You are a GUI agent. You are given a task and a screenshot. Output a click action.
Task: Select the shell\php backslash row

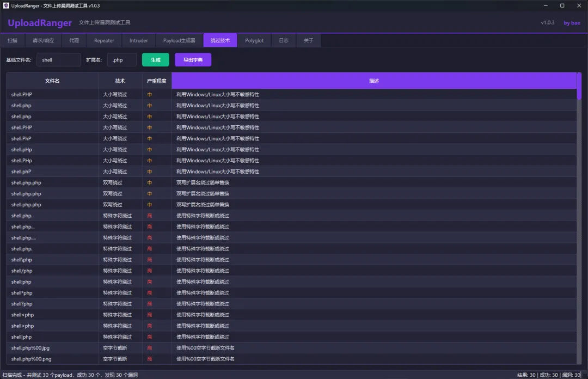(x=291, y=260)
